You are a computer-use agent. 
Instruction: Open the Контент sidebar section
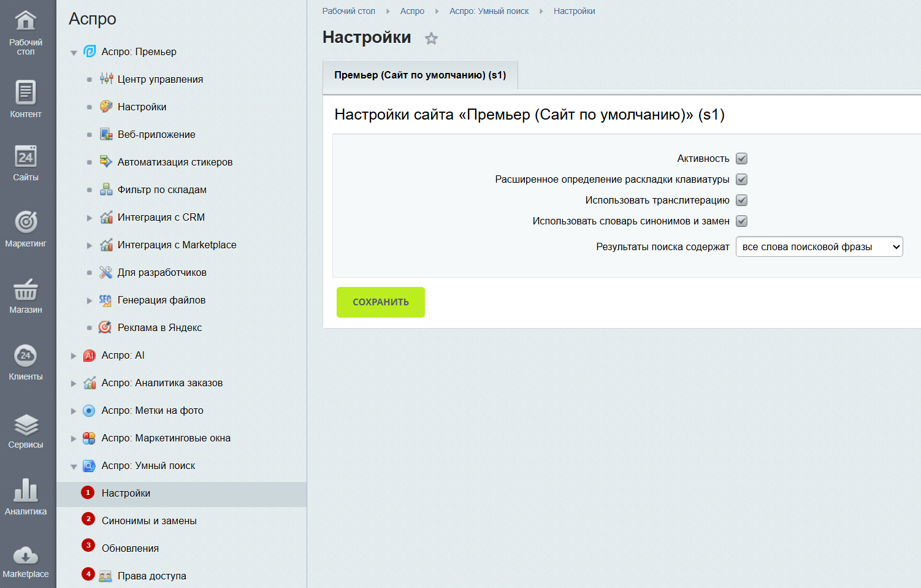pyautogui.click(x=26, y=99)
